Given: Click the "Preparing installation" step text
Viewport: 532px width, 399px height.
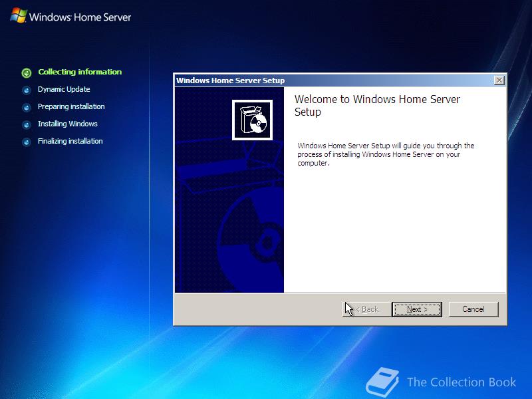Looking at the screenshot, I should (x=71, y=106).
